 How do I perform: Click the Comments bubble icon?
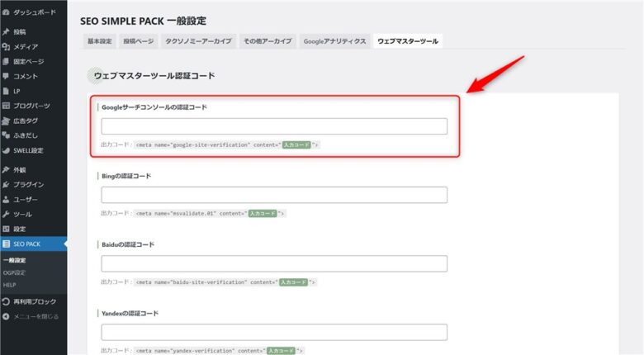coord(6,77)
